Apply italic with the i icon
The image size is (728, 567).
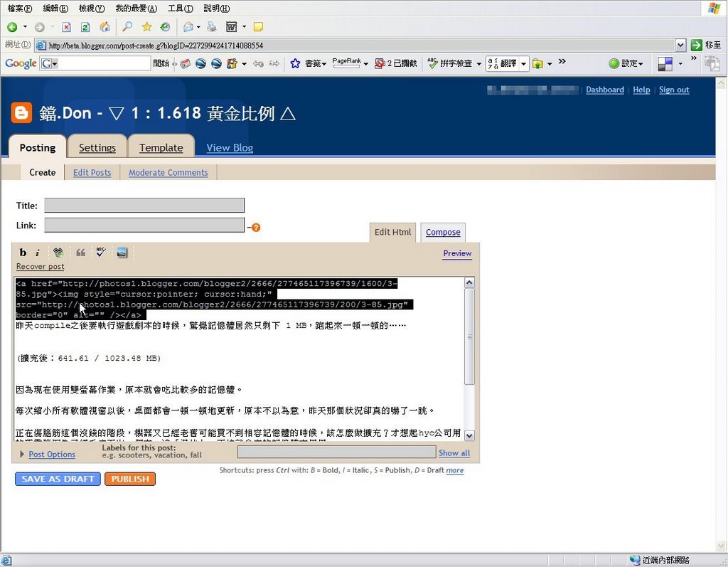[x=38, y=253]
